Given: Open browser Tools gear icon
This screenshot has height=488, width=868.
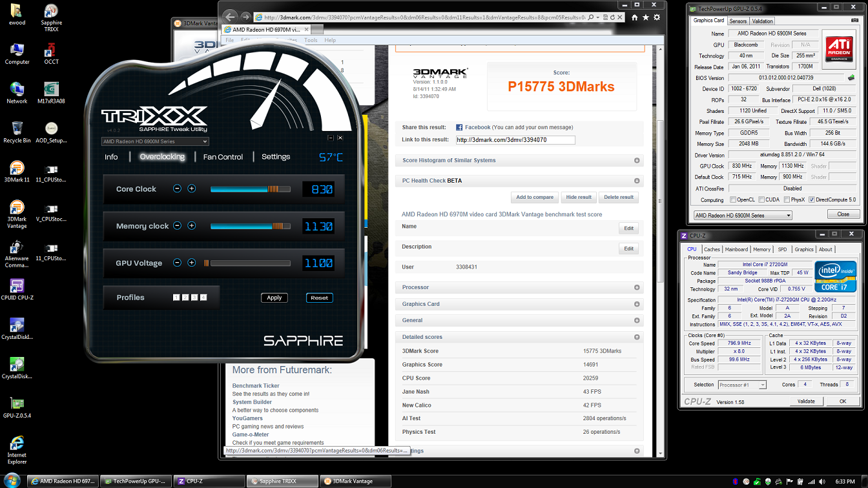Looking at the screenshot, I should 657,17.
